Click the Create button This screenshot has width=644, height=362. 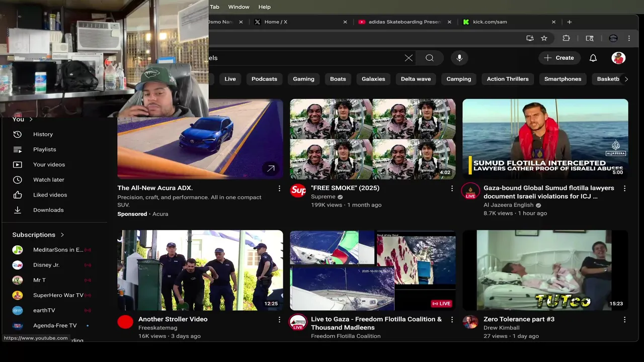(559, 58)
